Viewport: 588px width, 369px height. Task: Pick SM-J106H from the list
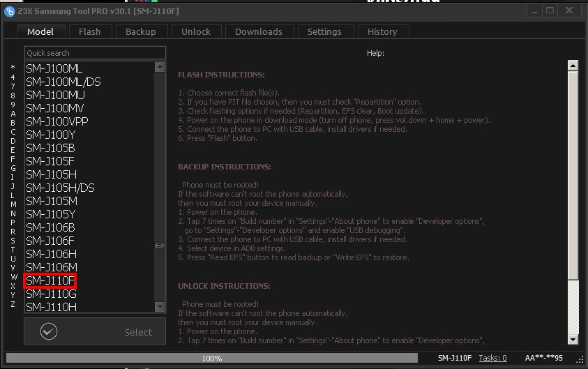51,254
